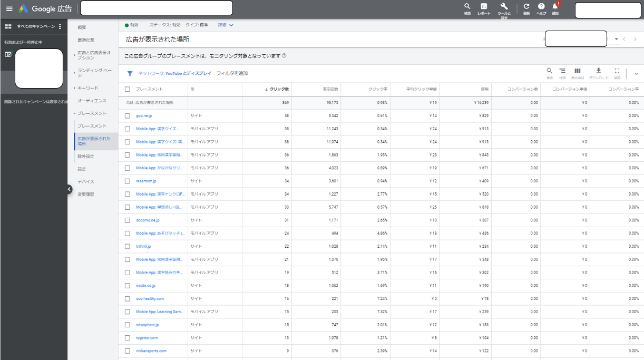Check the resemom.jp row checkbox
This screenshot has height=360, width=644.
click(128, 181)
